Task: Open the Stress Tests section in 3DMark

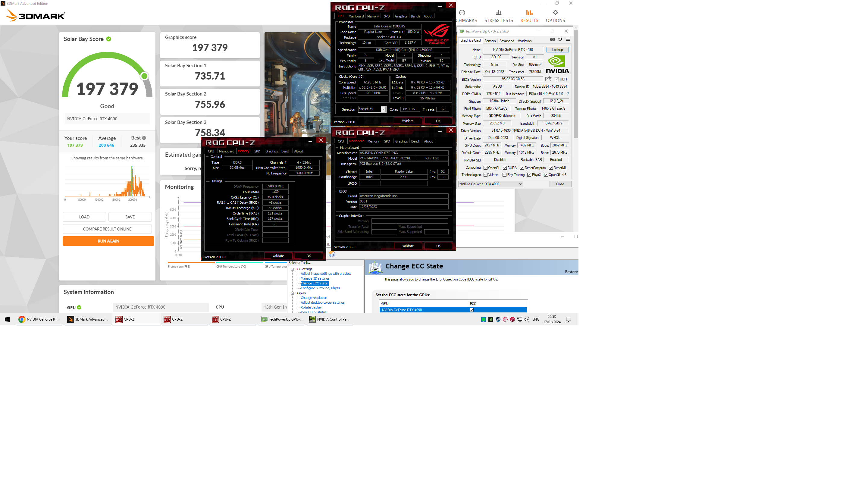Action: point(498,16)
